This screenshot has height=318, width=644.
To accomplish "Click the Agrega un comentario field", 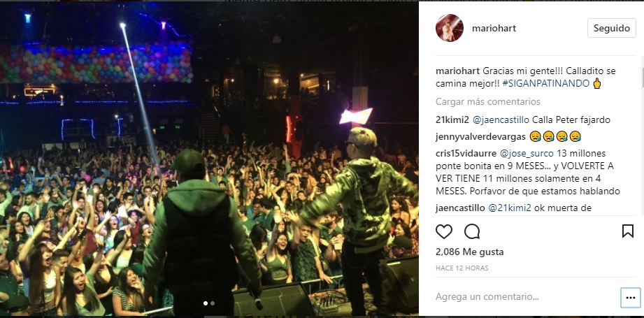I will pyautogui.click(x=526, y=296).
